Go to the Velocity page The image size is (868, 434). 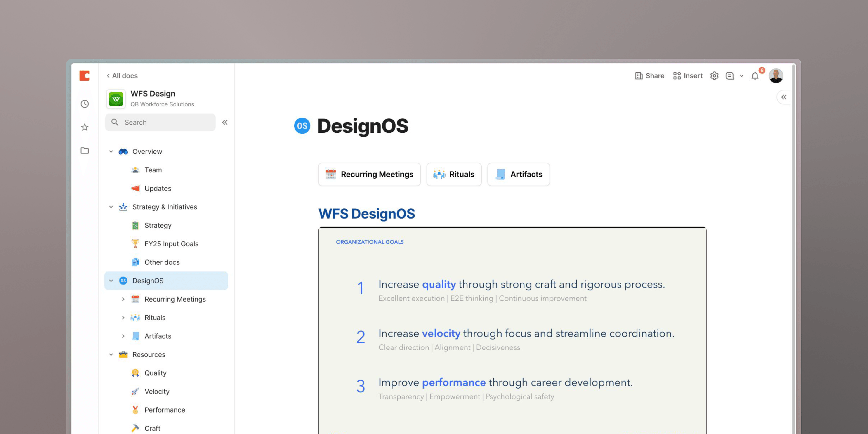(157, 391)
